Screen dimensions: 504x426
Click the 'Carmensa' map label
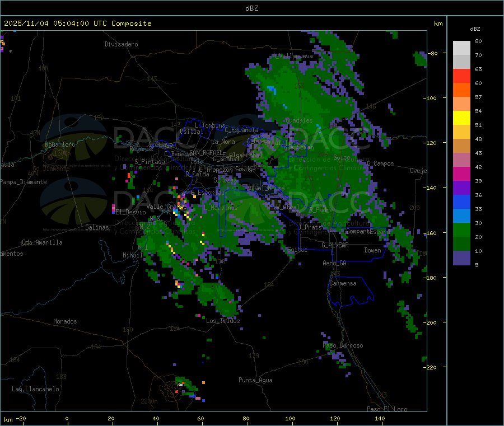[x=343, y=283]
